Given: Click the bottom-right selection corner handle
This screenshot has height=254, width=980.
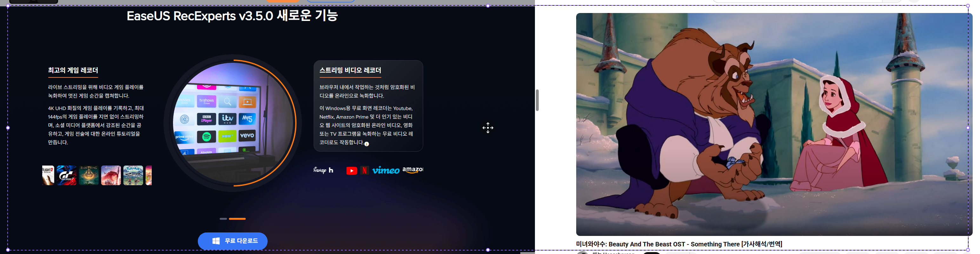Looking at the screenshot, I should coord(968,250).
